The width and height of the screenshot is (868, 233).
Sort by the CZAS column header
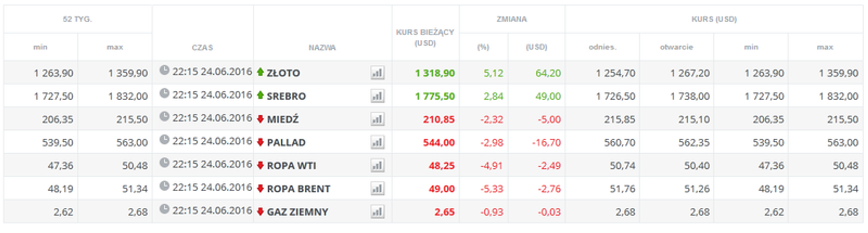(202, 47)
